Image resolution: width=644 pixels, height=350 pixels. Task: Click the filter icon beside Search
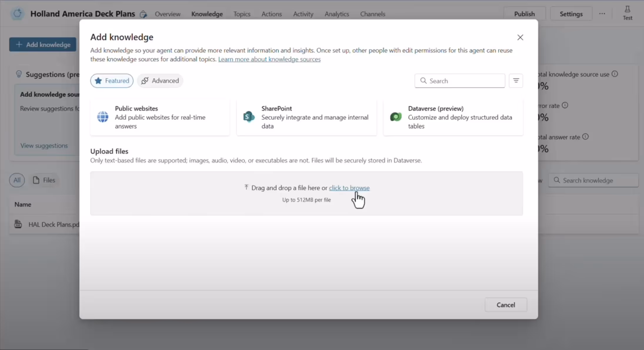[516, 81]
